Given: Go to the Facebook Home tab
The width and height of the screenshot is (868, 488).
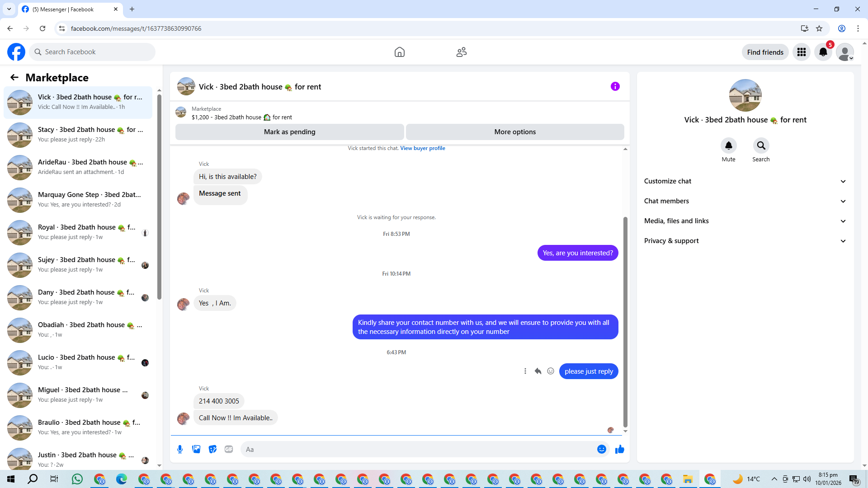Looking at the screenshot, I should coord(399,52).
